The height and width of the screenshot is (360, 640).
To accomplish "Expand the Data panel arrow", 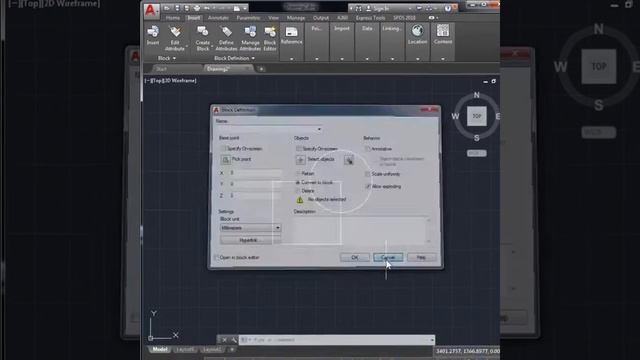I will point(367,59).
